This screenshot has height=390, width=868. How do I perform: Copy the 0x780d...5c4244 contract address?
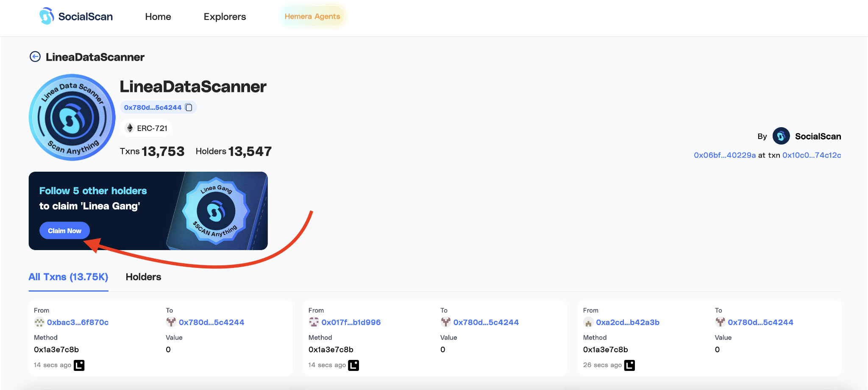click(x=189, y=108)
